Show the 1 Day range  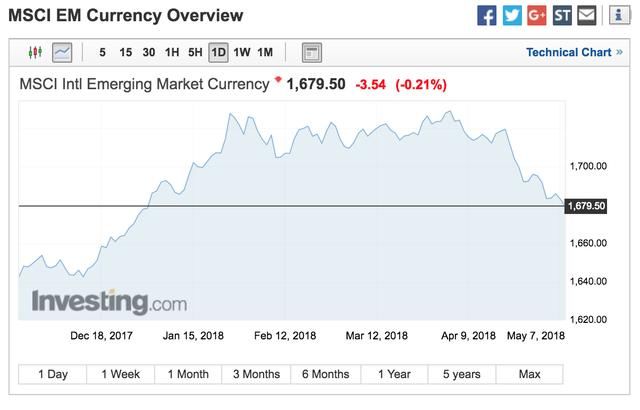pyautogui.click(x=53, y=374)
